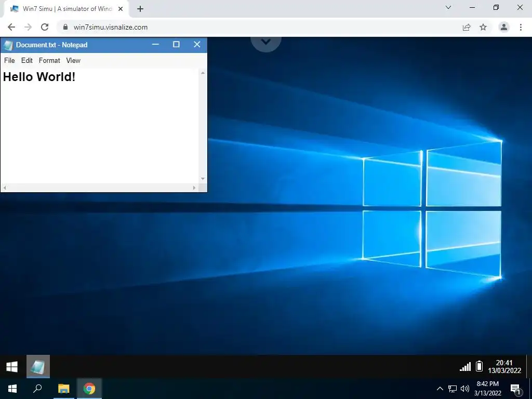Click Notepad's vertical scrollbar down arrow
The width and height of the screenshot is (532, 399).
click(203, 179)
